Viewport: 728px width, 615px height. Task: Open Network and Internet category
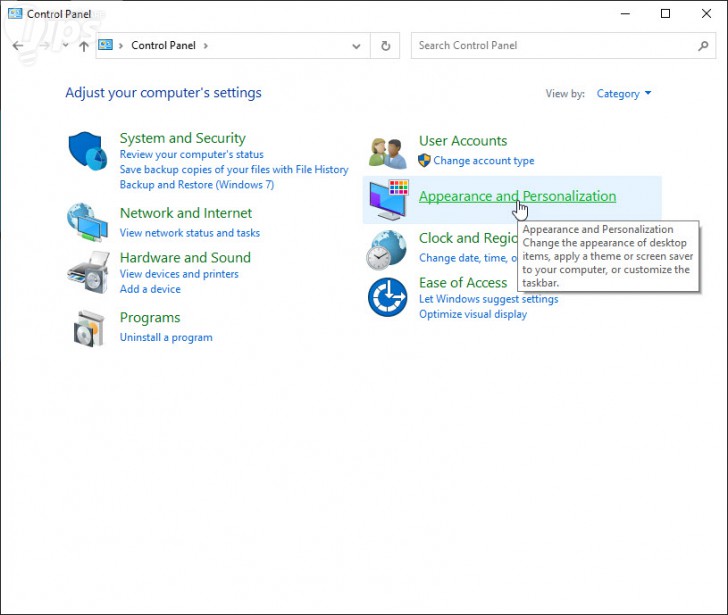tap(186, 213)
